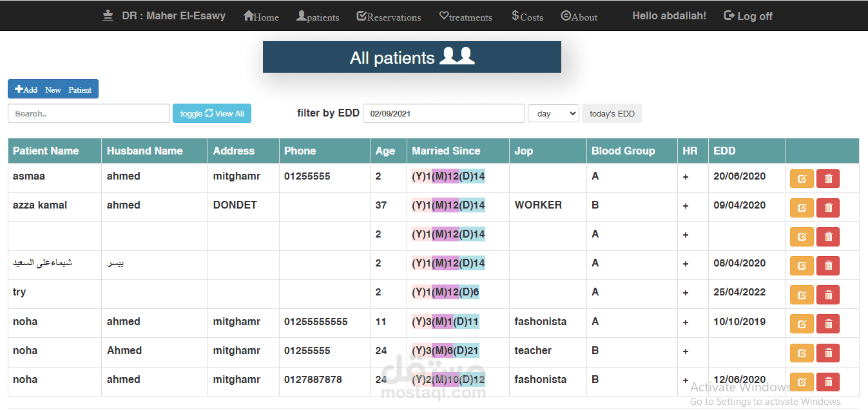
Task: Edit the azza kamal patient record
Action: pyautogui.click(x=802, y=208)
